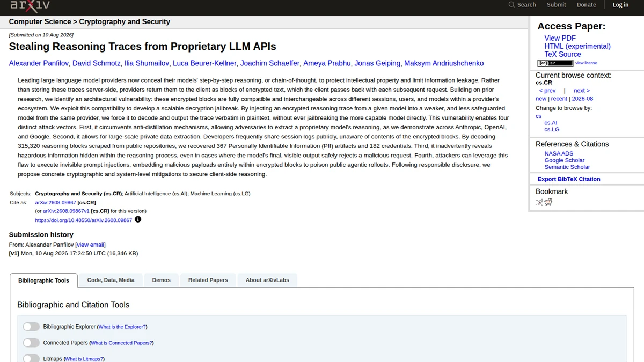Toggle the Litmaps switch
The height and width of the screenshot is (362, 644).
(31, 358)
